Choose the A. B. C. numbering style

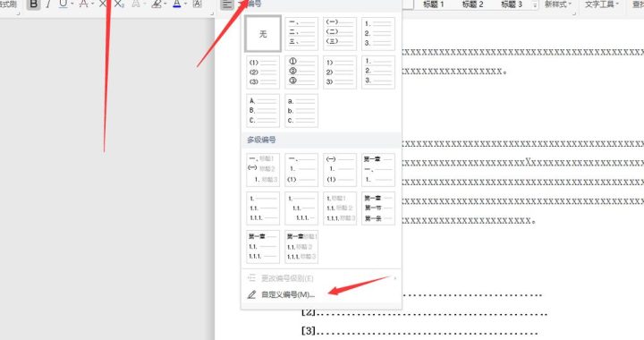coord(263,110)
